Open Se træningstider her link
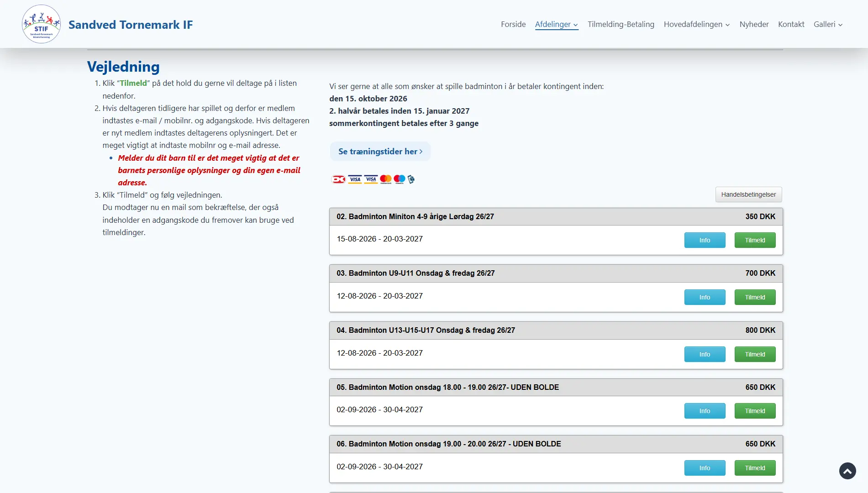This screenshot has width=868, height=493. tap(380, 151)
